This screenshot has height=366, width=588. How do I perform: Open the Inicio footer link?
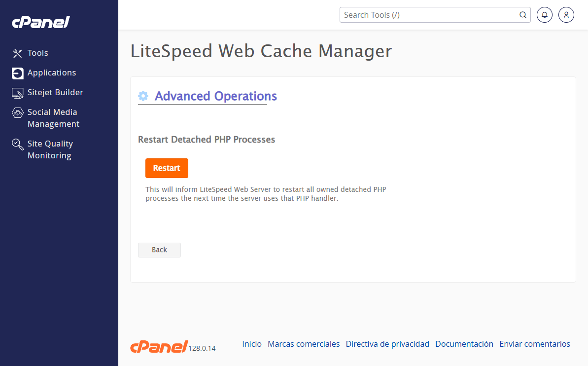pos(252,344)
